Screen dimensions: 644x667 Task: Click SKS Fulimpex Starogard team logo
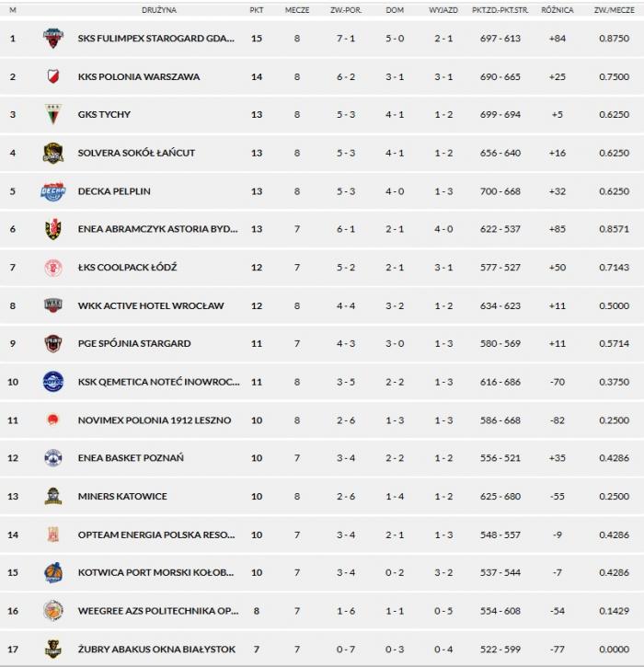(x=53, y=39)
